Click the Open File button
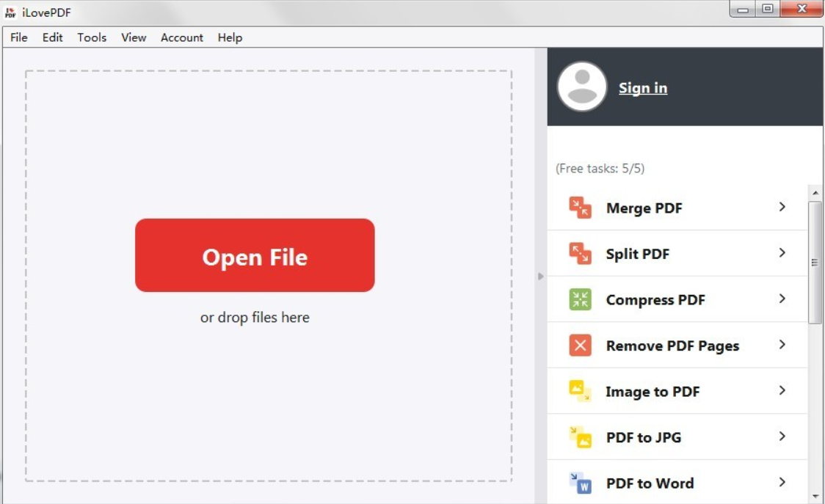825x504 pixels. [x=255, y=255]
